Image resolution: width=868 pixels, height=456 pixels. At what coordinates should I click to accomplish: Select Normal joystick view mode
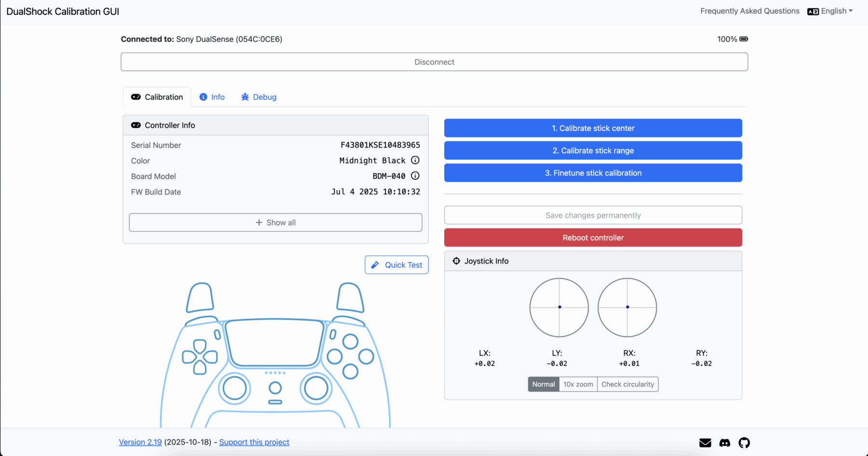pyautogui.click(x=543, y=384)
